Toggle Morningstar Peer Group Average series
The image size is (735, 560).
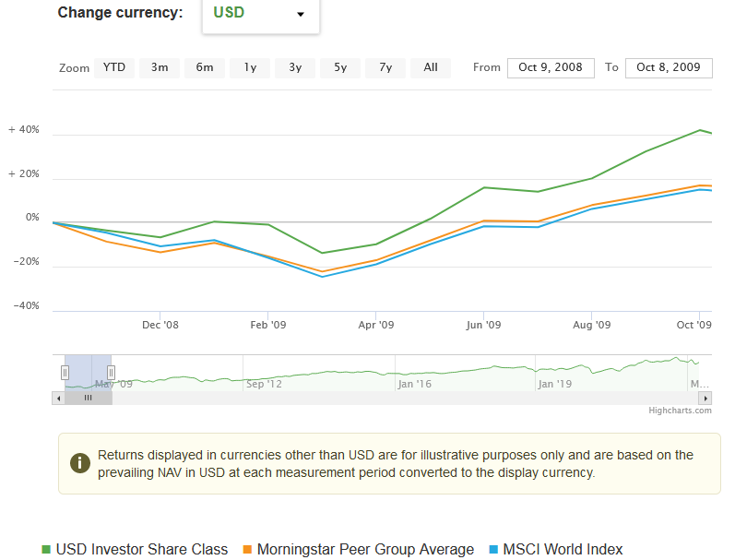359,549
